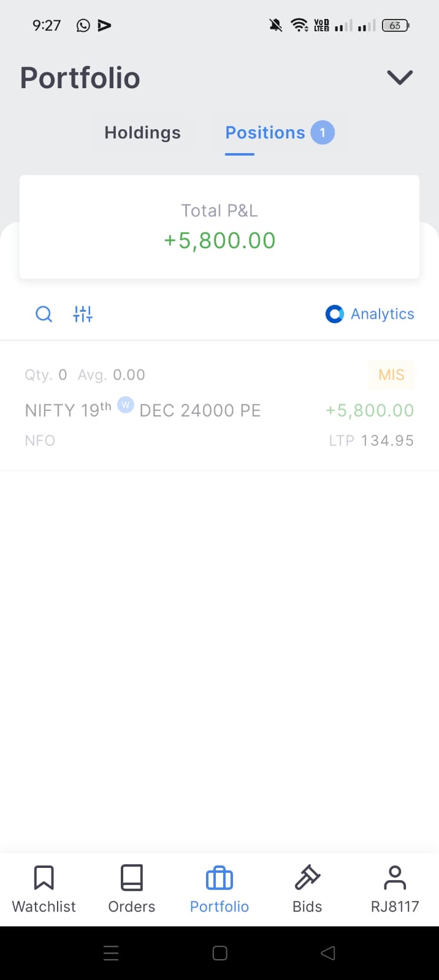Image resolution: width=439 pixels, height=980 pixels.
Task: Open the RJ8117 profile icon
Action: pyautogui.click(x=395, y=878)
